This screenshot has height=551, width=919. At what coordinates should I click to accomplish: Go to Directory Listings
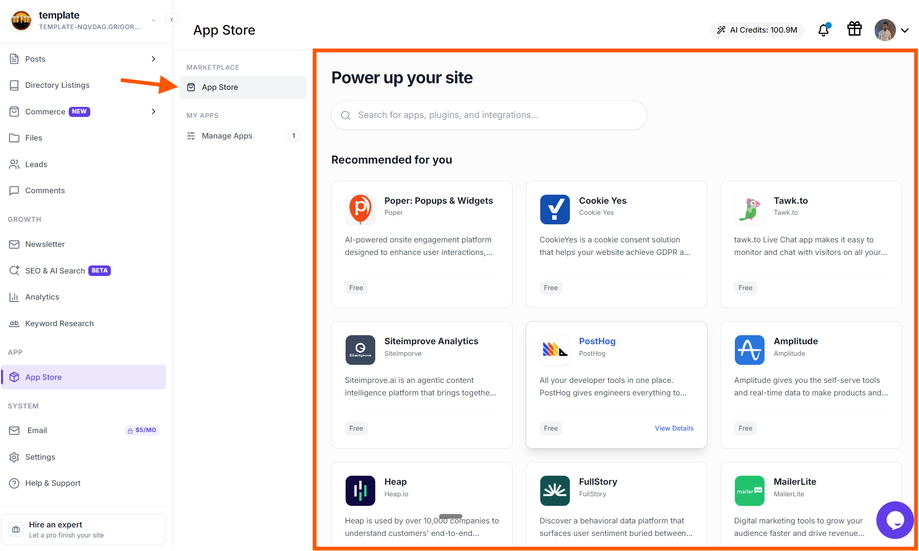(x=57, y=85)
